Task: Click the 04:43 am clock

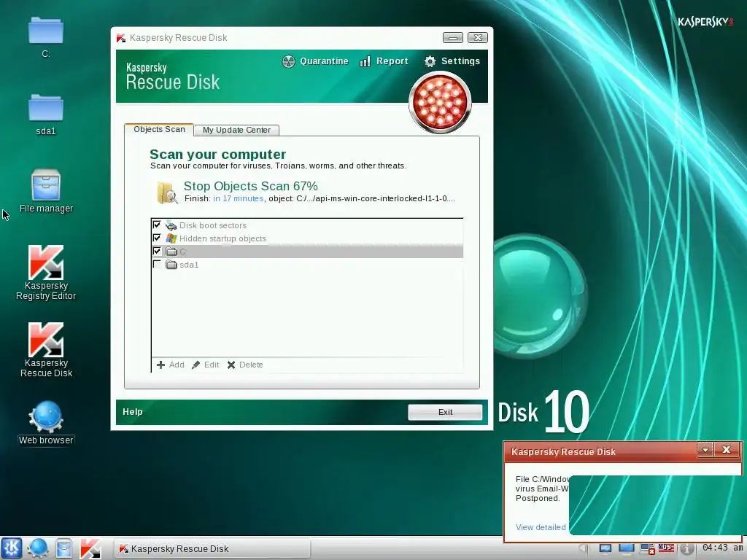Action: click(x=722, y=548)
